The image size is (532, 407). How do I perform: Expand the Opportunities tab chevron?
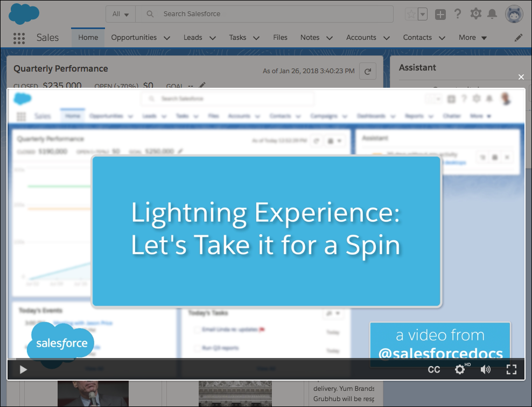(x=167, y=38)
